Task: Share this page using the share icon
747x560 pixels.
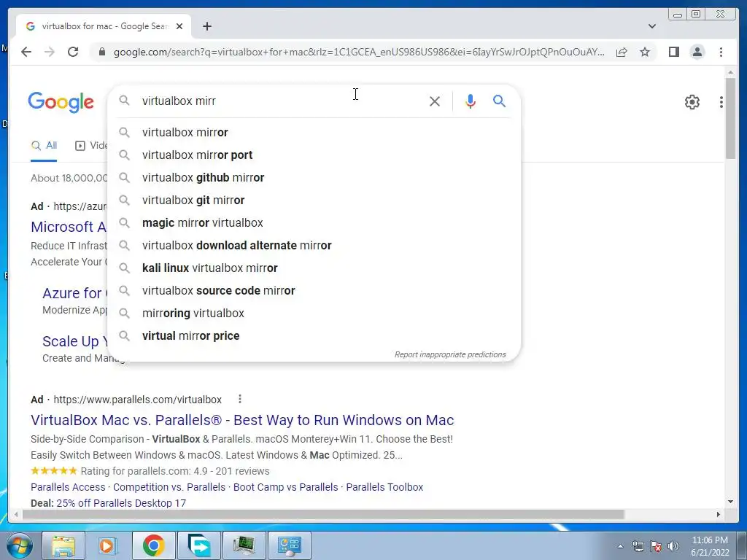Action: coord(622,52)
